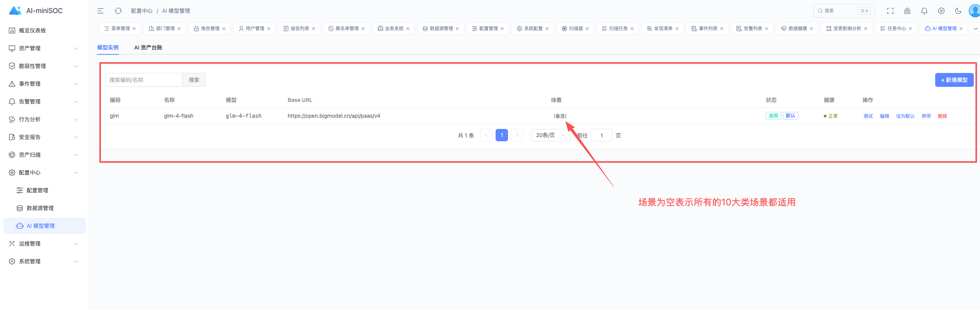Click page 1 in the pagination
The width and height of the screenshot is (980, 310).
point(502,135)
